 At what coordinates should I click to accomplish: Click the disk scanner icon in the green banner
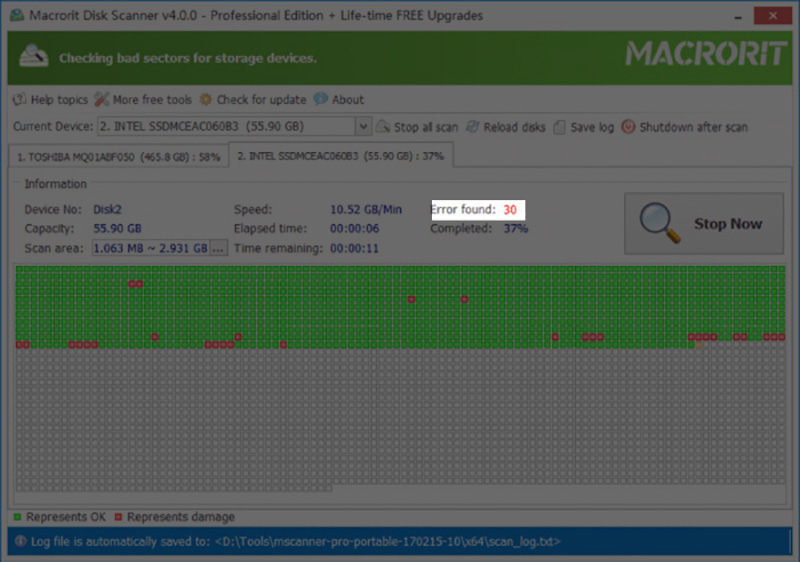(34, 57)
